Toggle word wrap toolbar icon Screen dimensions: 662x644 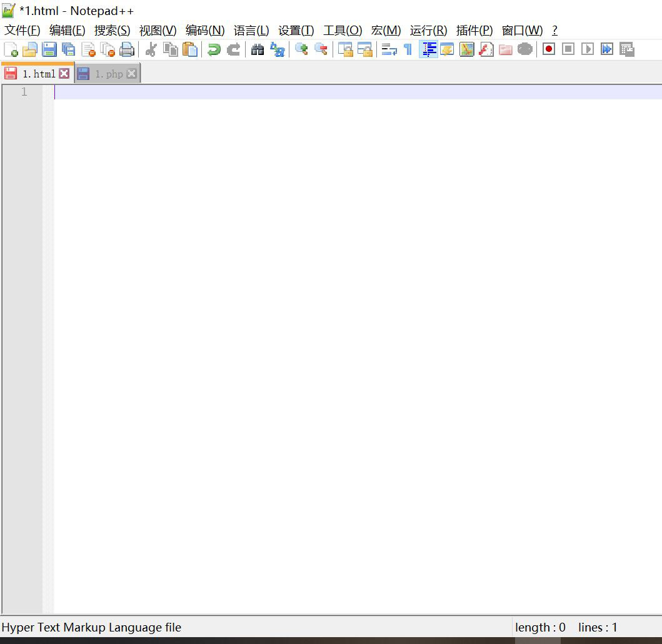(389, 50)
